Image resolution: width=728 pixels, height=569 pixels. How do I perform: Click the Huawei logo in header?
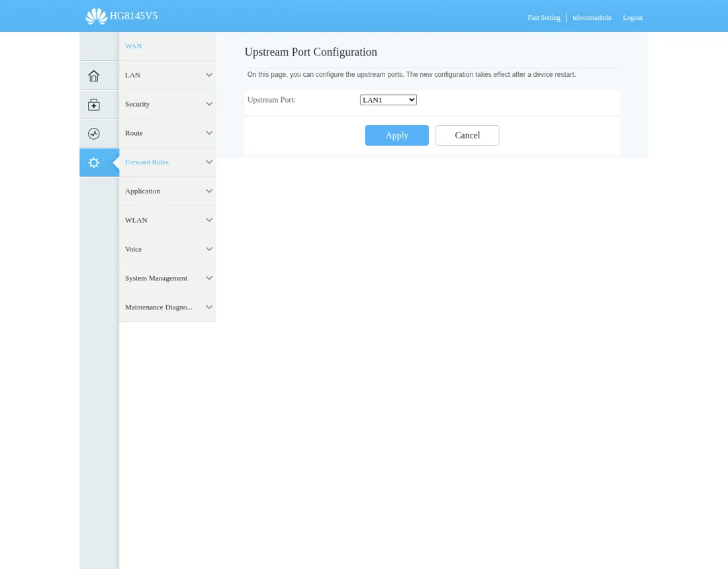coord(96,17)
